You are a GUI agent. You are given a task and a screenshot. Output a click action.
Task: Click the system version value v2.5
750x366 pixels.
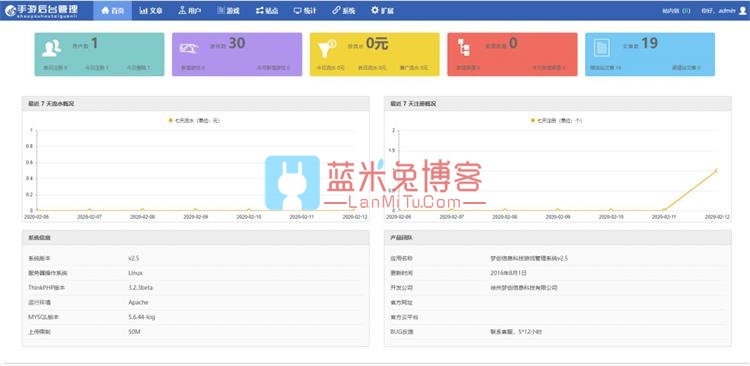pyautogui.click(x=133, y=258)
